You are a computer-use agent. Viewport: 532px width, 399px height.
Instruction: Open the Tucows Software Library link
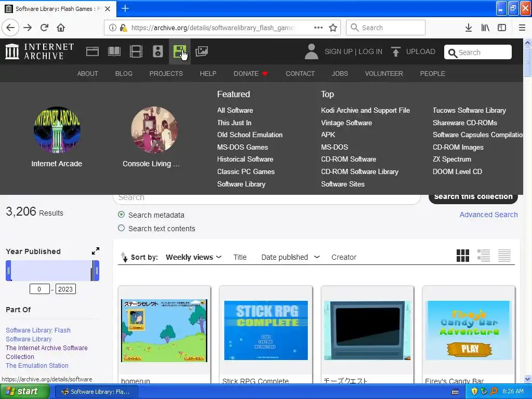[469, 110]
